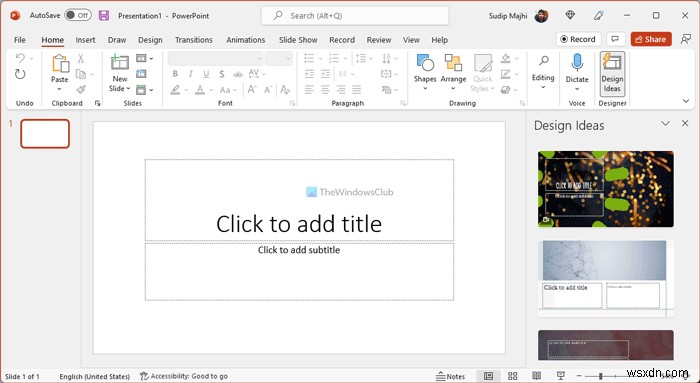Select the Format Painter brush
The width and height of the screenshot is (700, 383).
click(x=81, y=90)
